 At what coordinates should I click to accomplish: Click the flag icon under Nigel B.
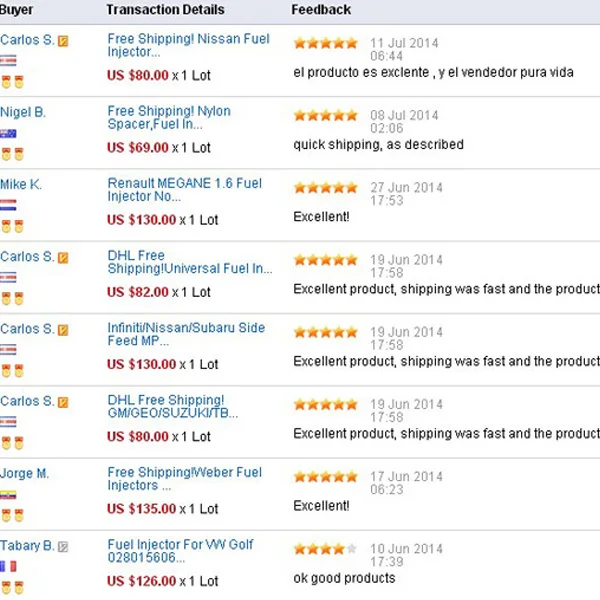click(x=8, y=133)
